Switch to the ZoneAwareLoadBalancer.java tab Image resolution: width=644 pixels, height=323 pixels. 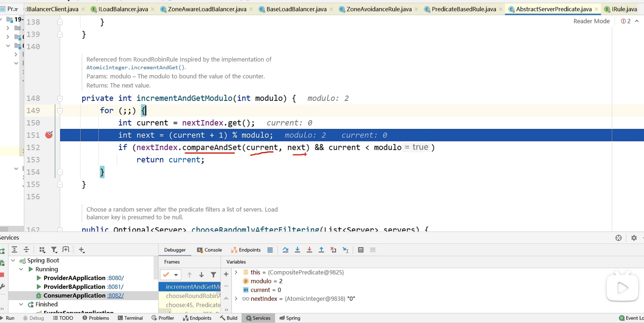coord(207,9)
